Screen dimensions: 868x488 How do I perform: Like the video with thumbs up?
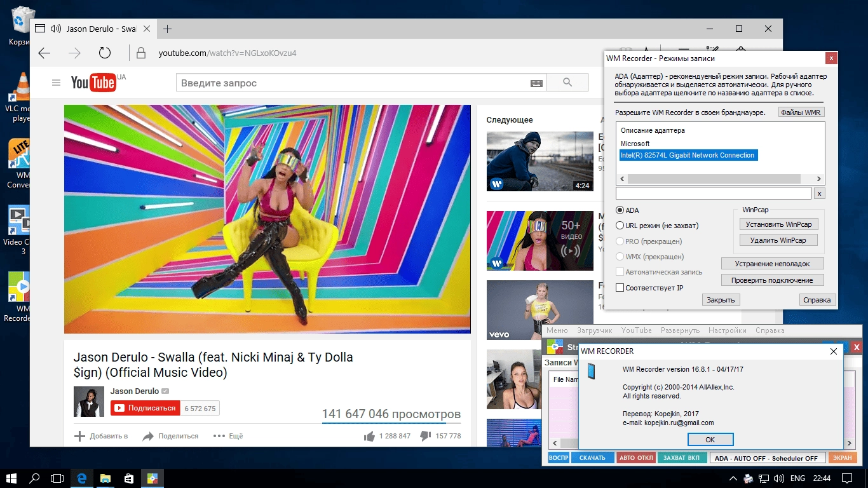pyautogui.click(x=369, y=436)
